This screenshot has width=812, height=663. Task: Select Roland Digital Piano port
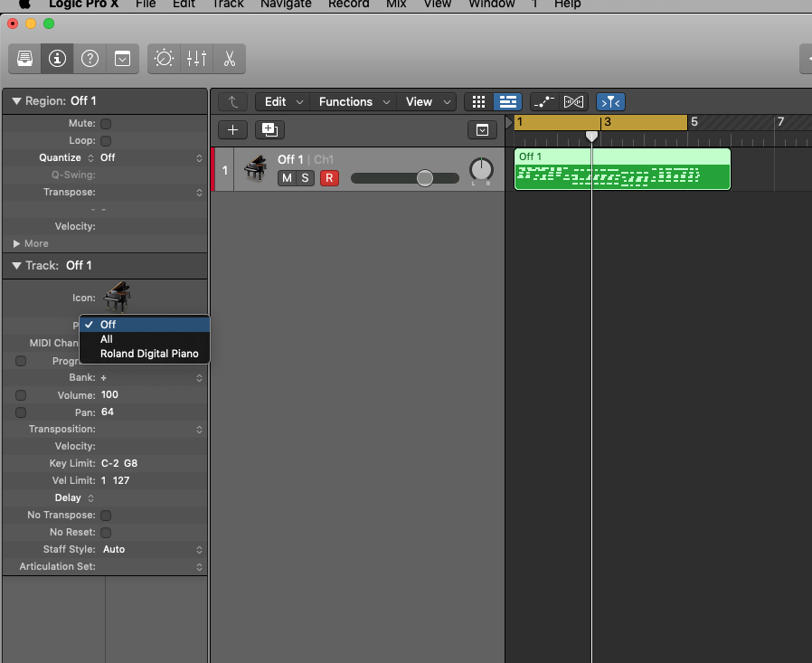tap(145, 354)
